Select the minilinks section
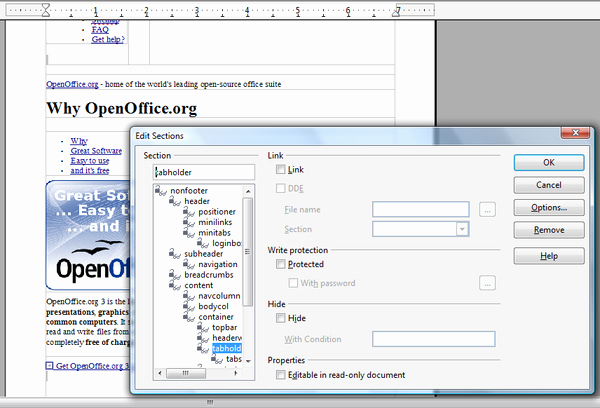The height and width of the screenshot is (408, 600). 215,222
